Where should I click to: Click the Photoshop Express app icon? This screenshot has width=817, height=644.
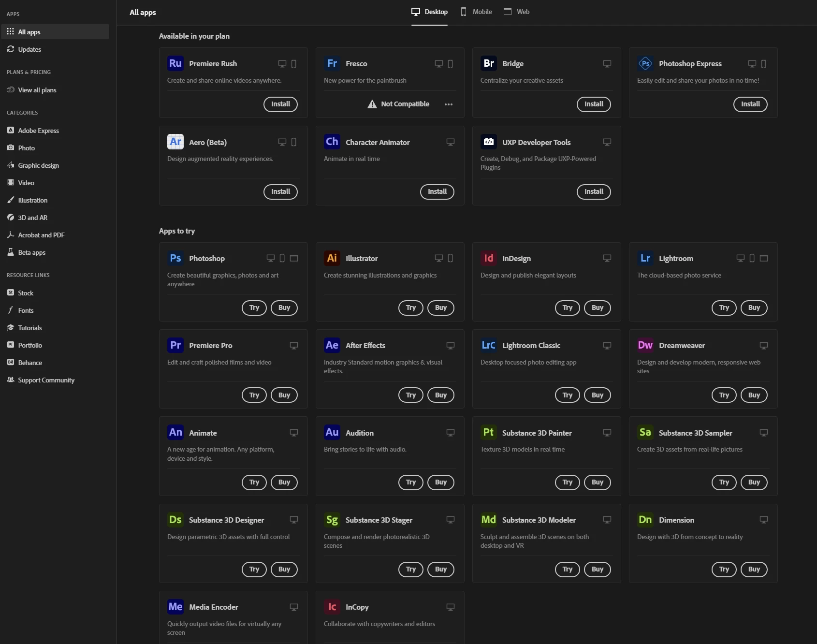645,63
